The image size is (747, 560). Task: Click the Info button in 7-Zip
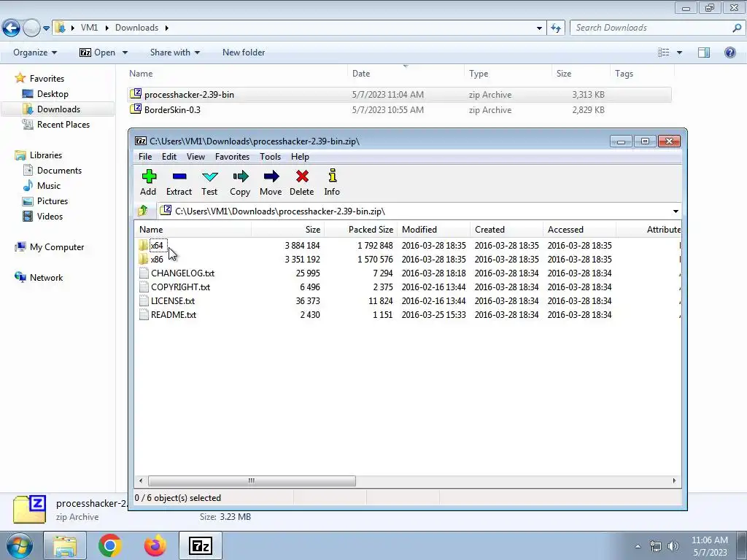tap(332, 182)
